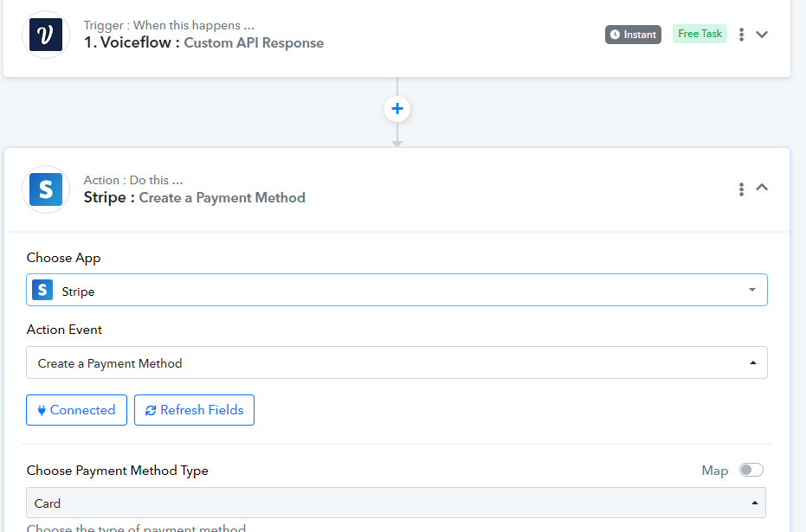This screenshot has height=532, width=806.
Task: Click the Connected button
Action: click(x=76, y=410)
